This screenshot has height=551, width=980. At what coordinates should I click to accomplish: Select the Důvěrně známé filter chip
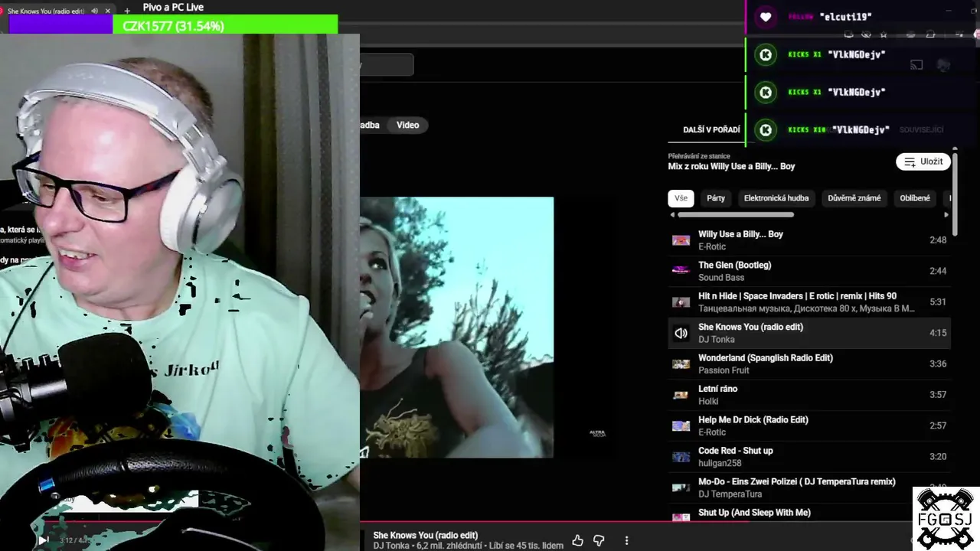(854, 198)
